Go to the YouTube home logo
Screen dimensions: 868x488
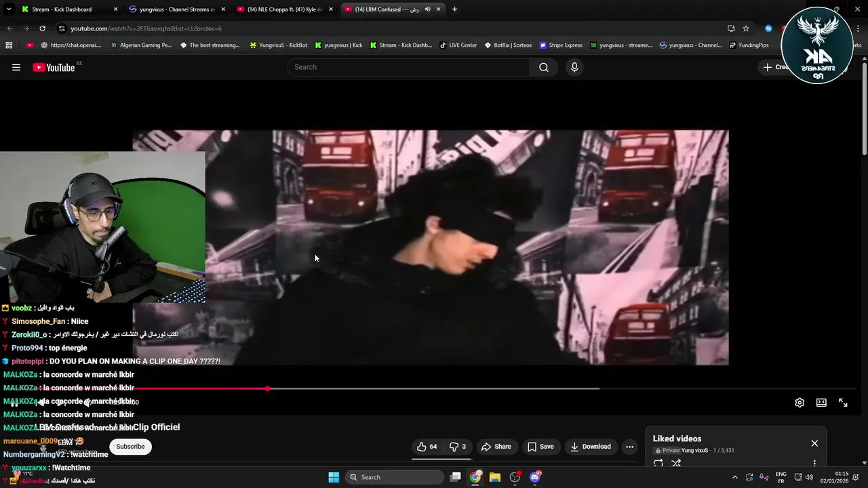(54, 67)
